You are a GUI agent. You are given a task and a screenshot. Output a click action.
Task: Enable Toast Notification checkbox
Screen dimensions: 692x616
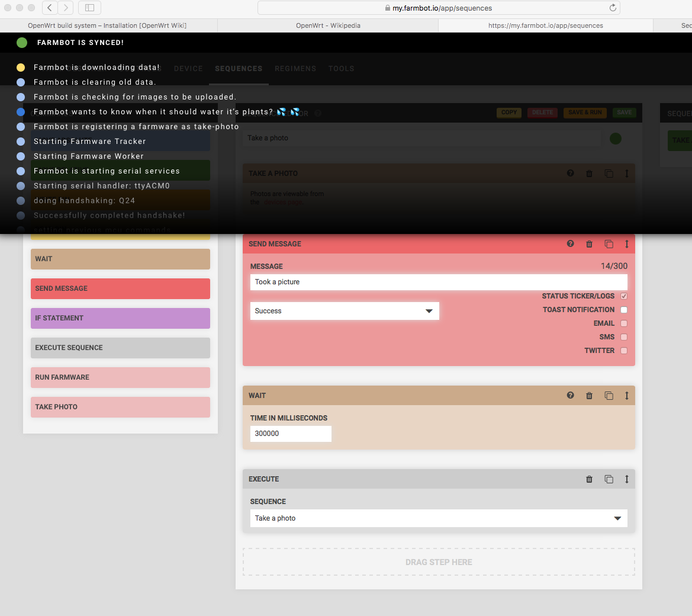point(623,310)
